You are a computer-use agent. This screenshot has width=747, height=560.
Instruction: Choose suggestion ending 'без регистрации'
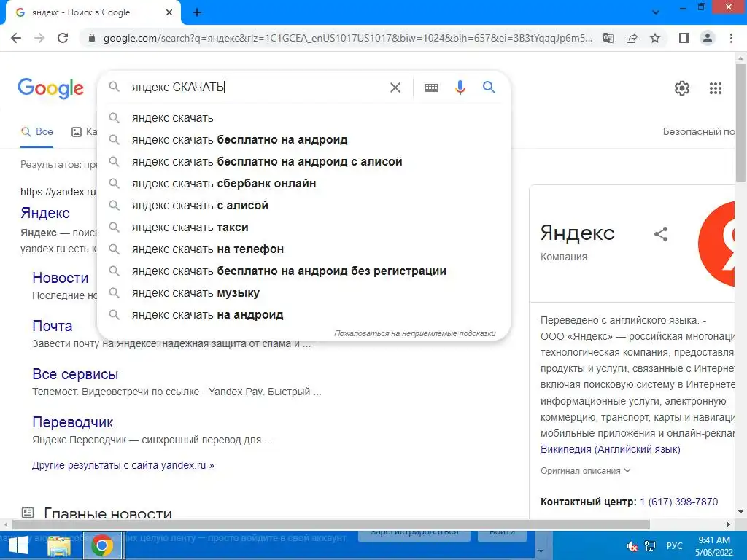(303, 271)
